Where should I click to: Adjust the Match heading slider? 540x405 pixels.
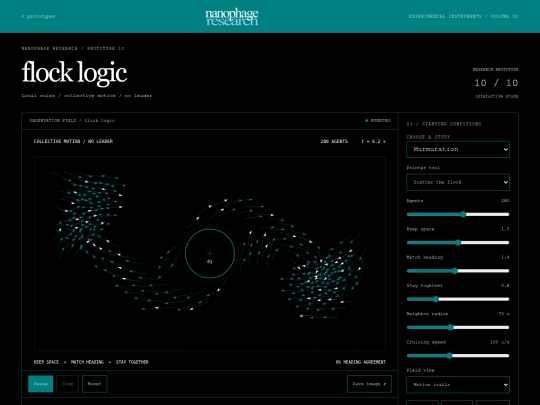pyautogui.click(x=458, y=271)
